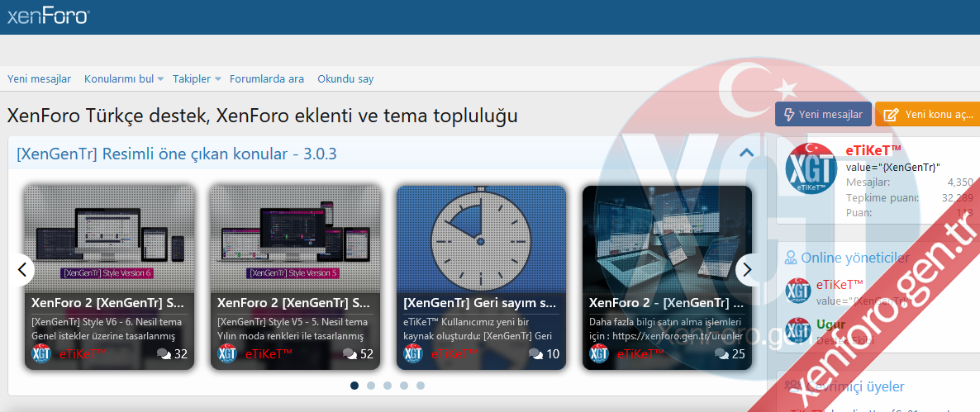Click the XenForo logo in header
Image resolution: width=980 pixels, height=412 pixels.
[x=48, y=16]
